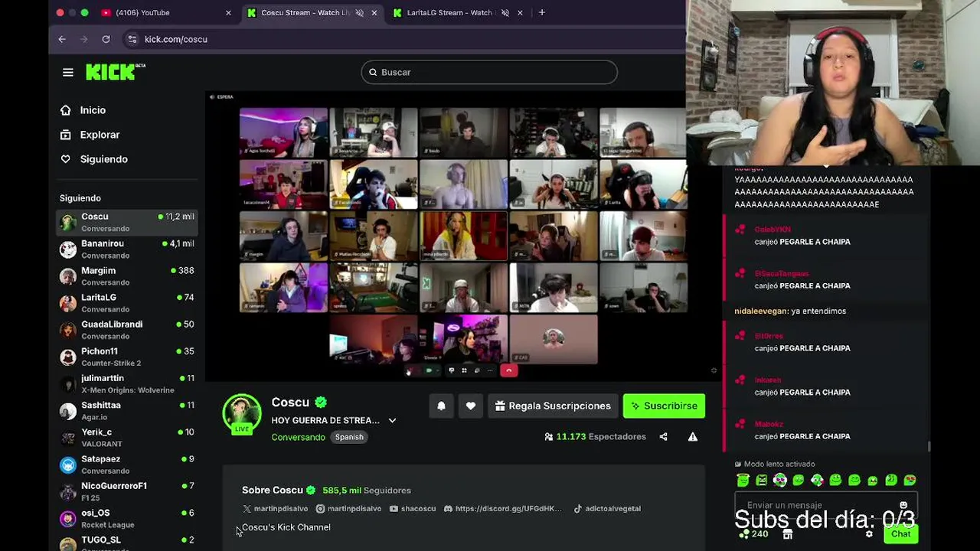
Task: Open a new browser tab
Action: click(x=542, y=12)
